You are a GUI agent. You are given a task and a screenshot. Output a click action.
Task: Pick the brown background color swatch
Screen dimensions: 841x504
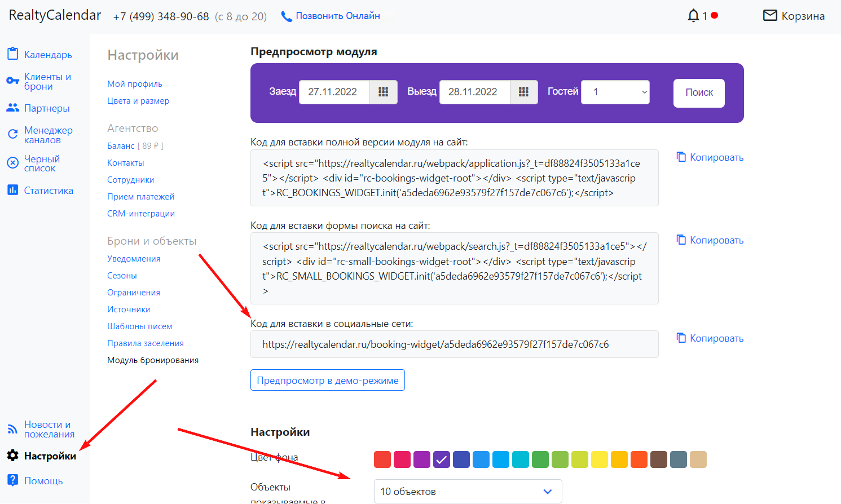659,459
